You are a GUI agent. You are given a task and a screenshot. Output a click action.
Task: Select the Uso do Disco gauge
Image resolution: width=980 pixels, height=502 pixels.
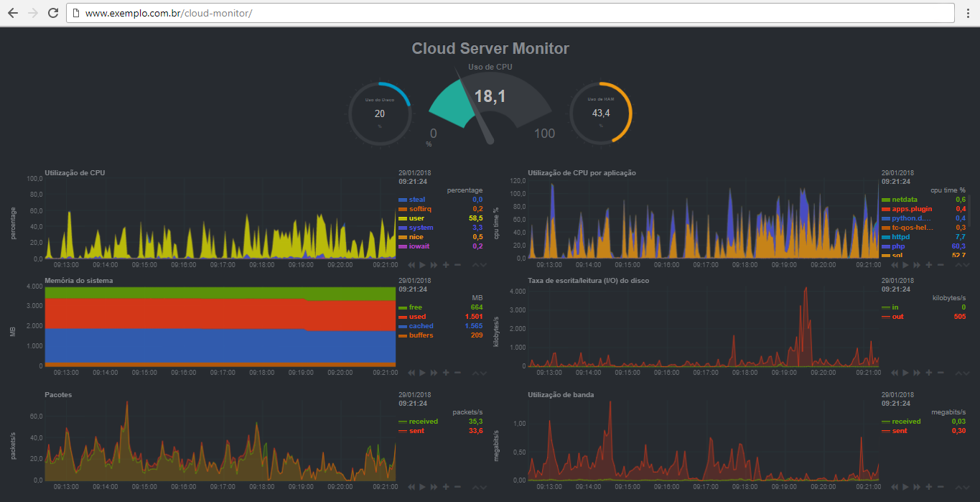[380, 111]
